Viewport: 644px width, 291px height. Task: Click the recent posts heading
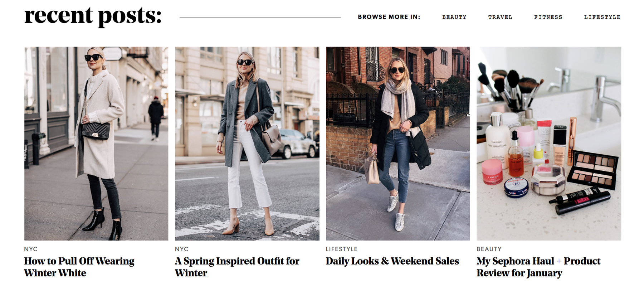coord(93,16)
